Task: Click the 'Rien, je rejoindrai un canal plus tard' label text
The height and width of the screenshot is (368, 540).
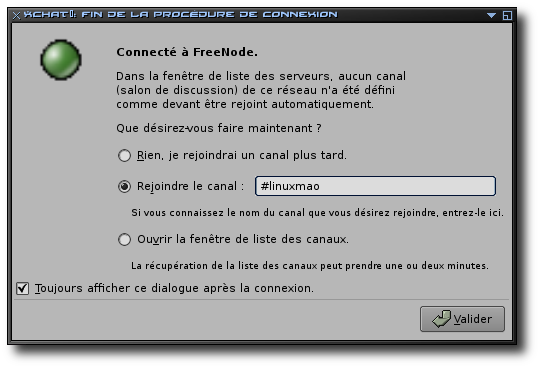Action: (242, 155)
